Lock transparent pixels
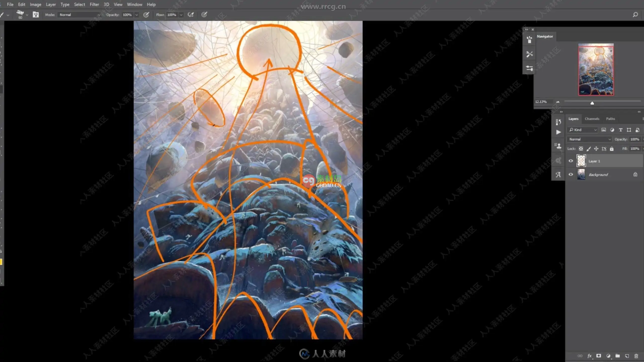 point(581,149)
